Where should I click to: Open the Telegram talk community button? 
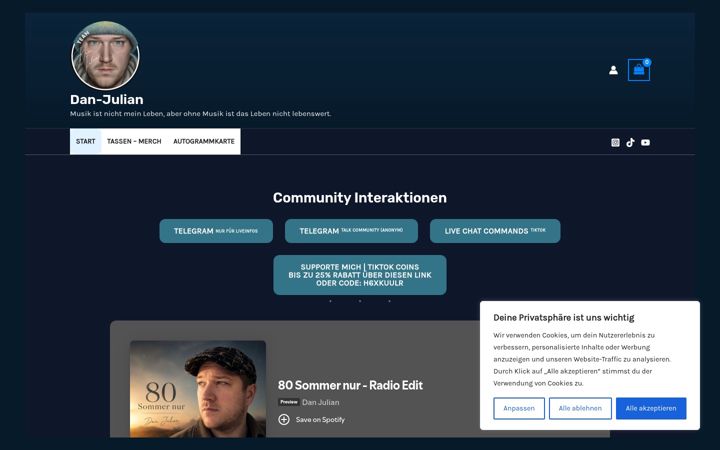351,231
